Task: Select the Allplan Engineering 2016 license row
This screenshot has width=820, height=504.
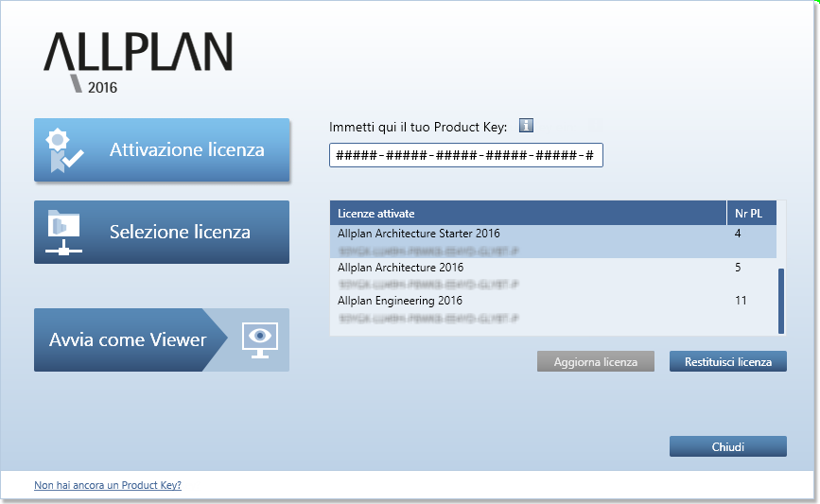Action: pyautogui.click(x=400, y=301)
